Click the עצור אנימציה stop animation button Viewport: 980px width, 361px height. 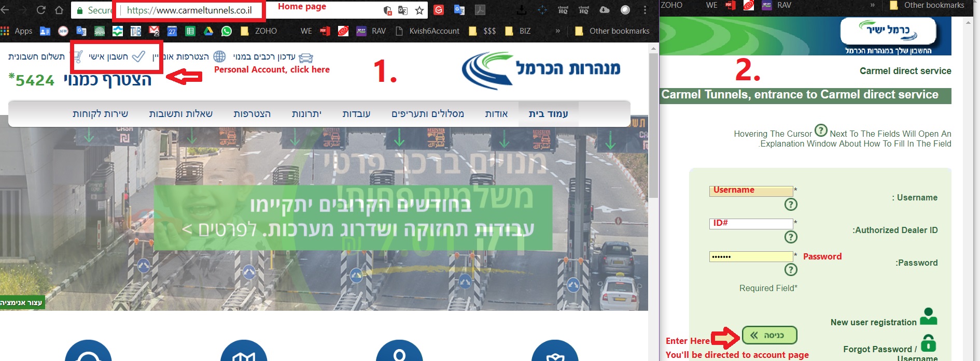pos(22,302)
